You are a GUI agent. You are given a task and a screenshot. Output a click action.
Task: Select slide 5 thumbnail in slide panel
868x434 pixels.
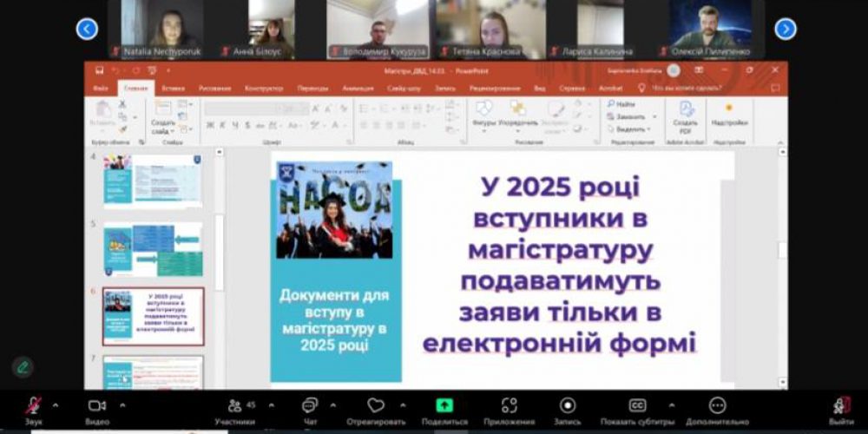point(153,249)
